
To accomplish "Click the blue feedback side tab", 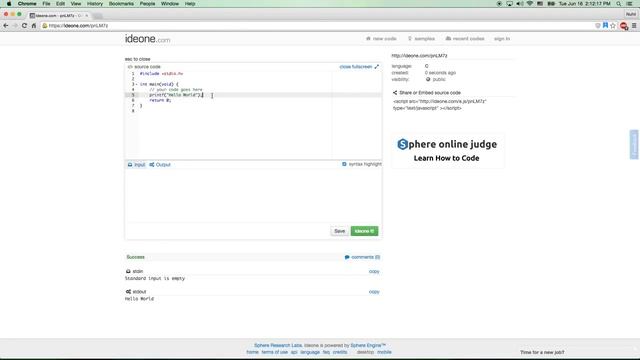I will (634, 144).
